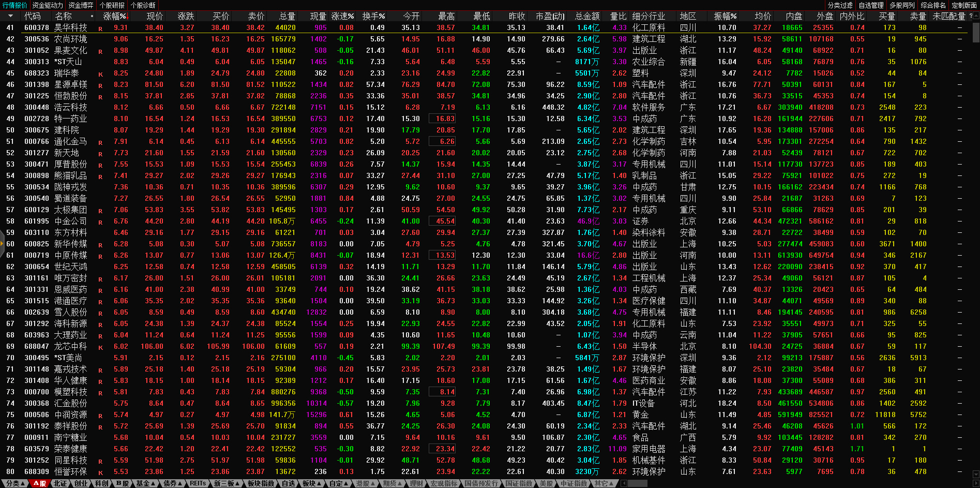The height and width of the screenshot is (488, 980).
Task: Click the horizontal scroll left arrow
Action: click(x=624, y=483)
